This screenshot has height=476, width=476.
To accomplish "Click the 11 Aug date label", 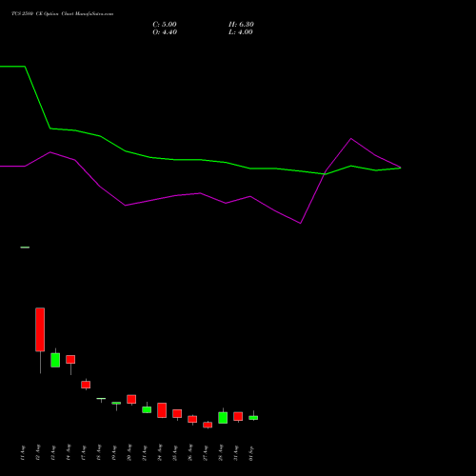I will [x=23, y=453].
